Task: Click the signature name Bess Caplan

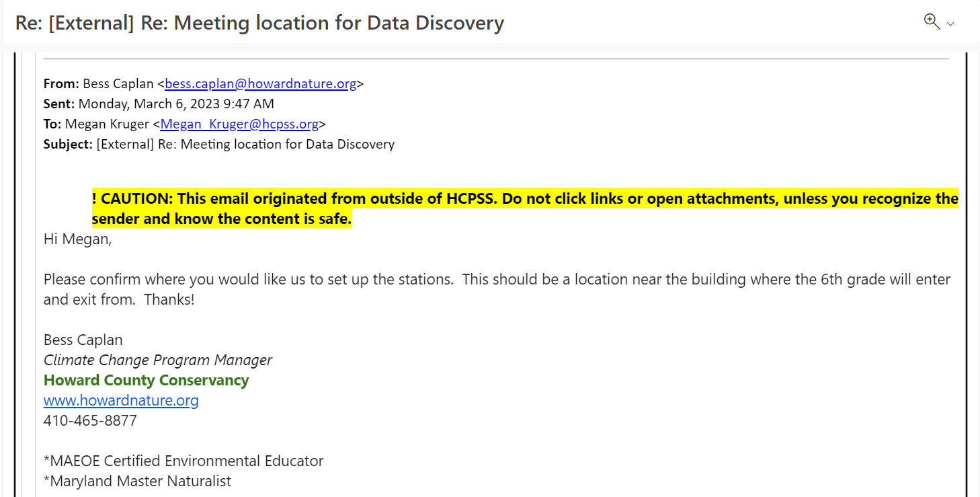Action: click(83, 340)
